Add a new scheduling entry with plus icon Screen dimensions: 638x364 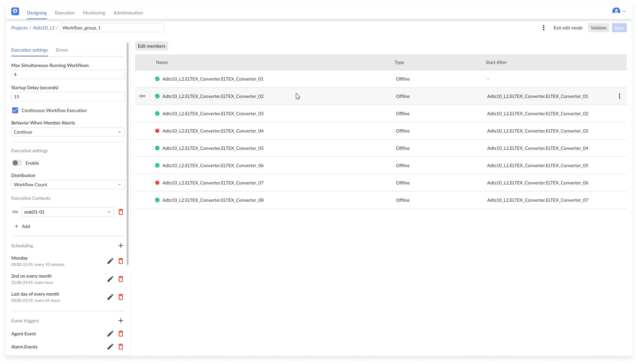121,245
